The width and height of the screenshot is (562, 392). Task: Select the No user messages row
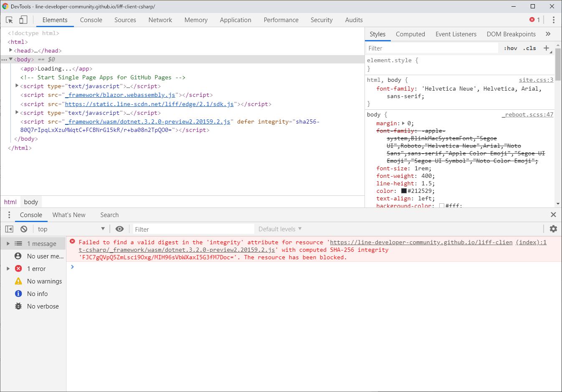tap(33, 256)
